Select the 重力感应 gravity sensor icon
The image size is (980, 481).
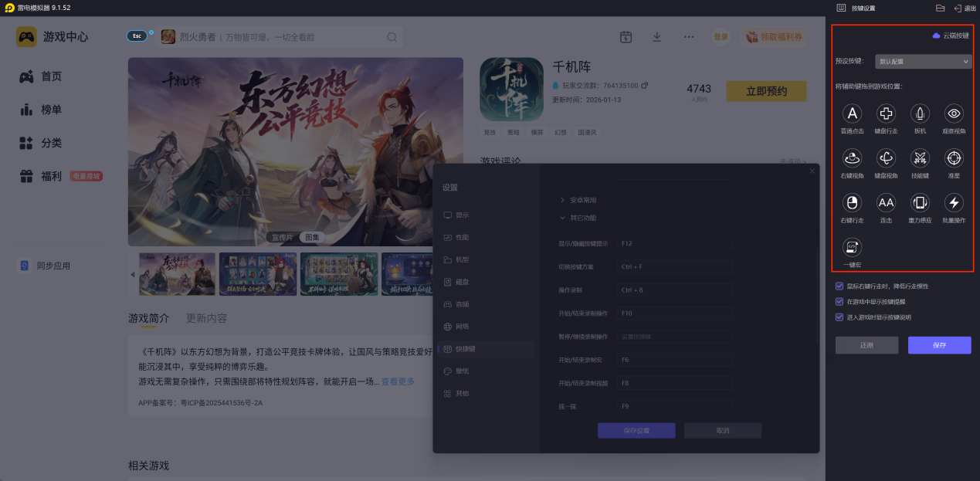click(920, 203)
